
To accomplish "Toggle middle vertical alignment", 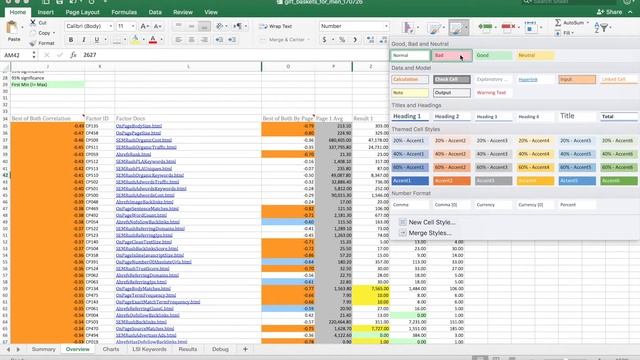I will click(x=191, y=26).
